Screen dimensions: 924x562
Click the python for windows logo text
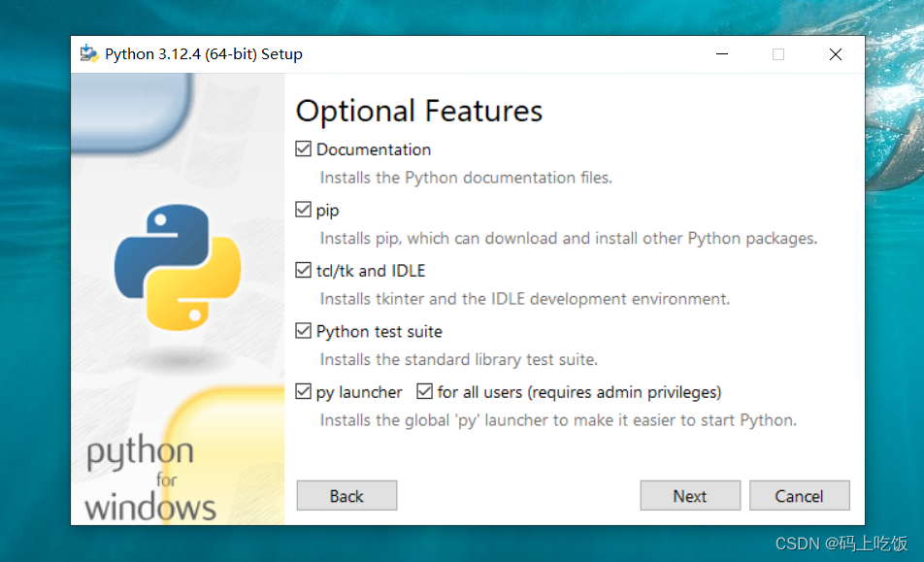pos(150,479)
